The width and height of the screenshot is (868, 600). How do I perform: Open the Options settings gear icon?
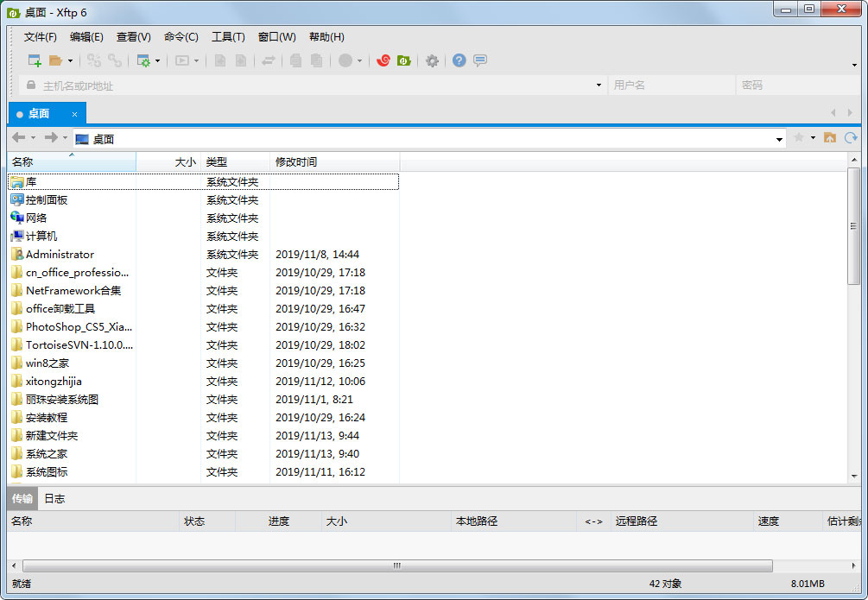coord(432,60)
